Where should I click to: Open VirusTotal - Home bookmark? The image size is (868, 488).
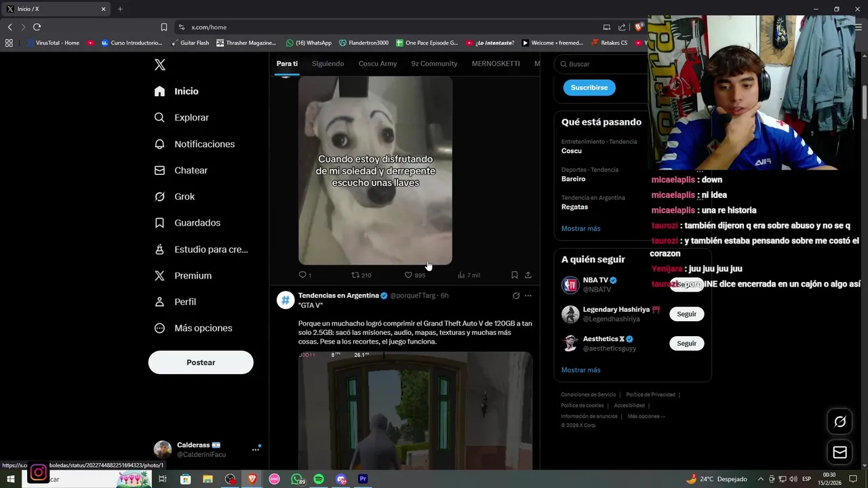tap(53, 43)
